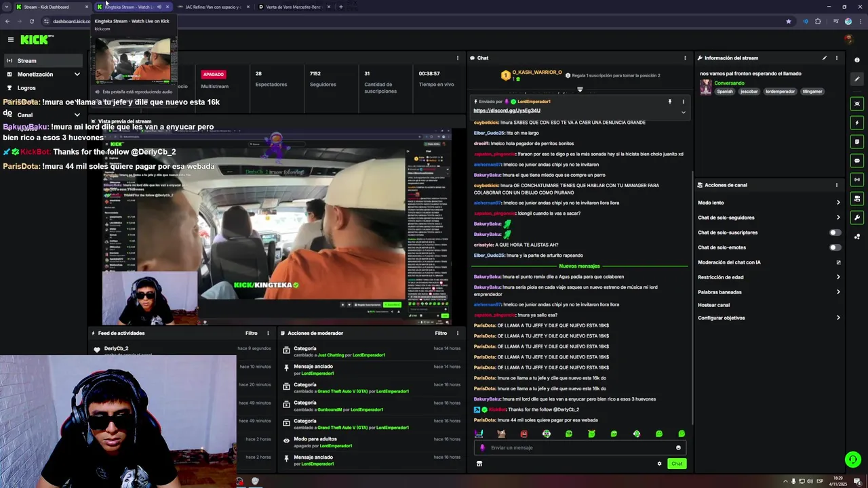Toggle the wrench widget in right rail

pyautogui.click(x=857, y=218)
